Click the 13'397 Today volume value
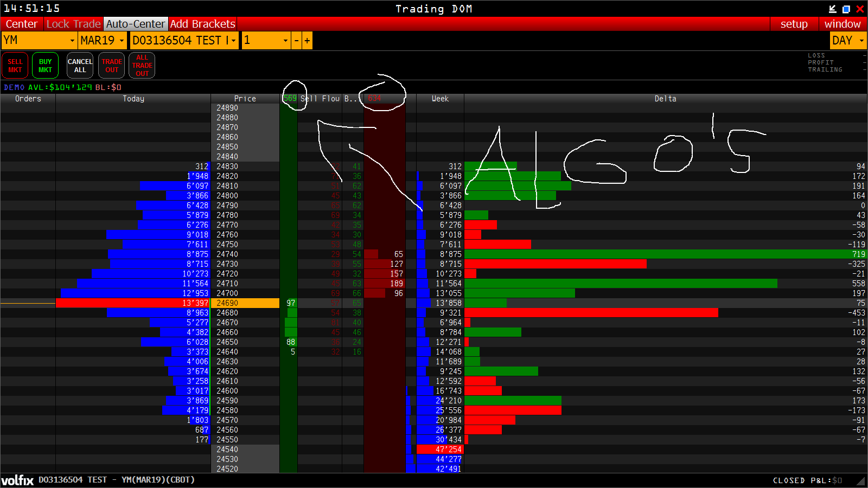 click(x=195, y=303)
